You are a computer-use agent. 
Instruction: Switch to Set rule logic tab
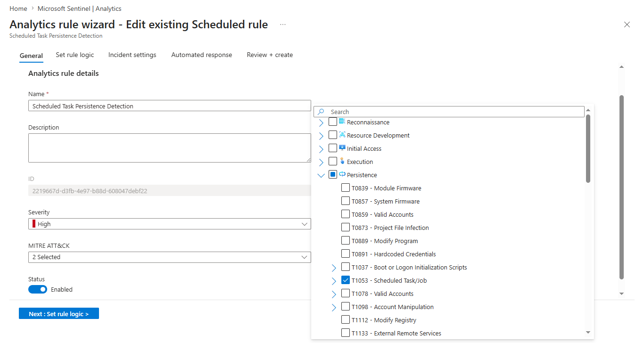(75, 55)
